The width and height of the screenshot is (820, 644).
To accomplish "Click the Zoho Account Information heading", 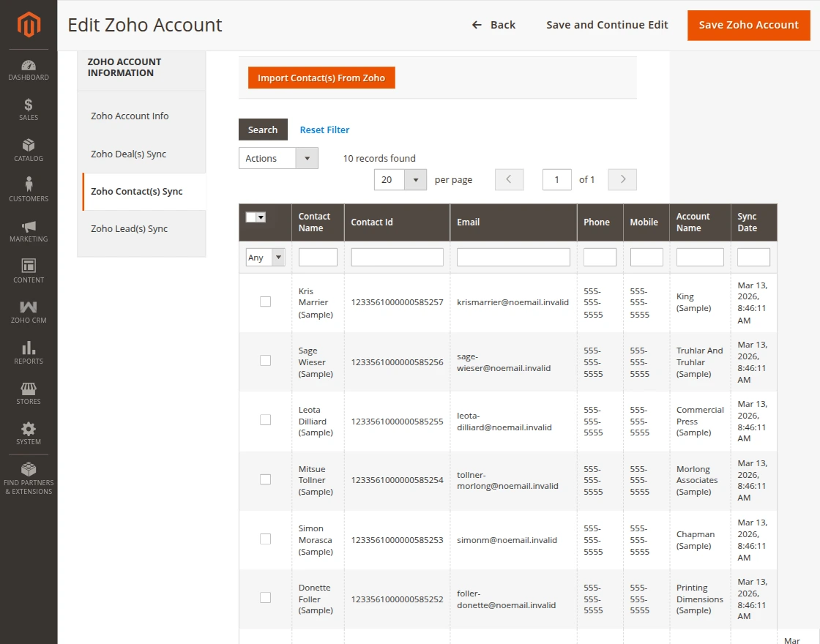I will tap(124, 67).
